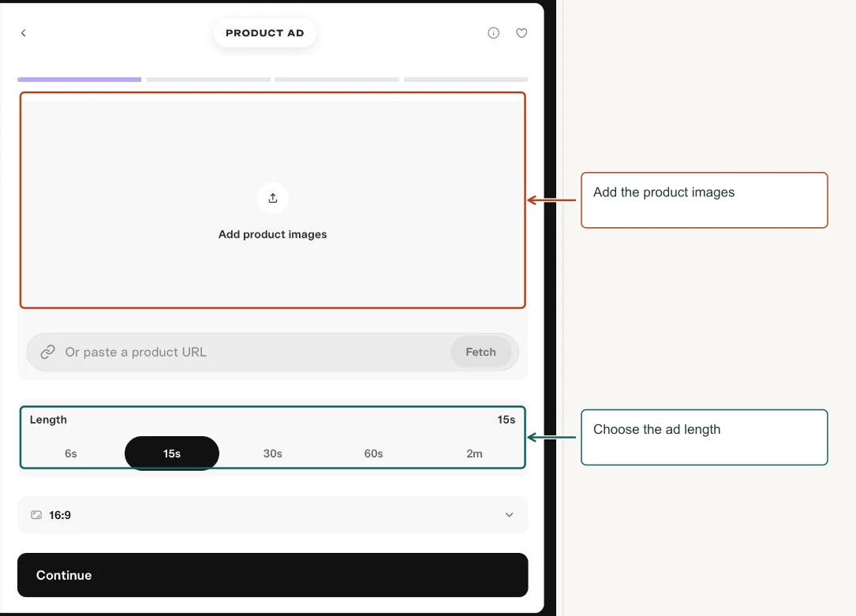The width and height of the screenshot is (856, 616).
Task: Go back using the left chevron
Action: point(24,33)
